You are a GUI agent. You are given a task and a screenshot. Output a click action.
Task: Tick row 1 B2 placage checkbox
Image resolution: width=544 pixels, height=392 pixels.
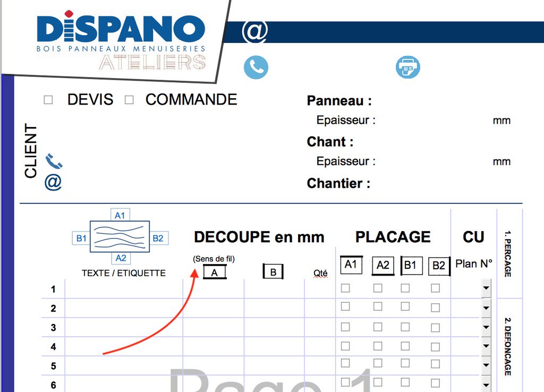pos(436,288)
